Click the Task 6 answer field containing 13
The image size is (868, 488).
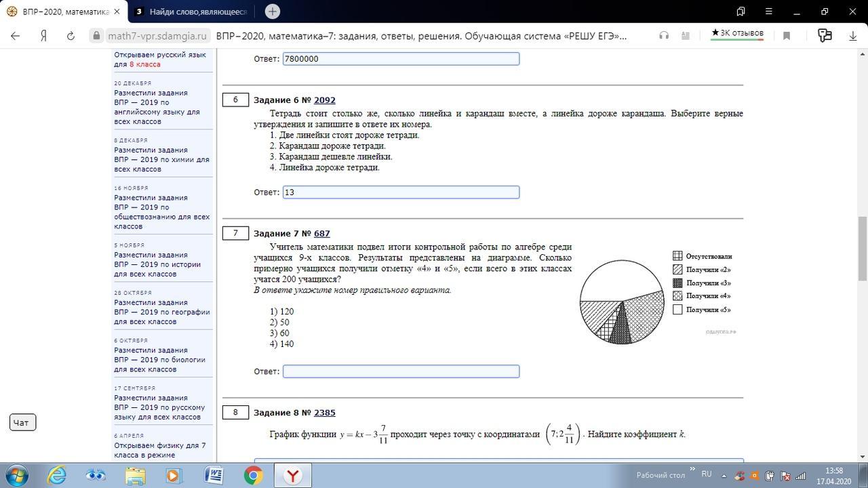[x=401, y=192]
